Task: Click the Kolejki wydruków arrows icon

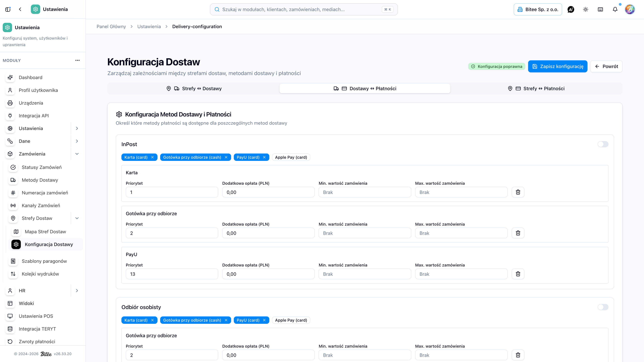Action: pos(13,274)
